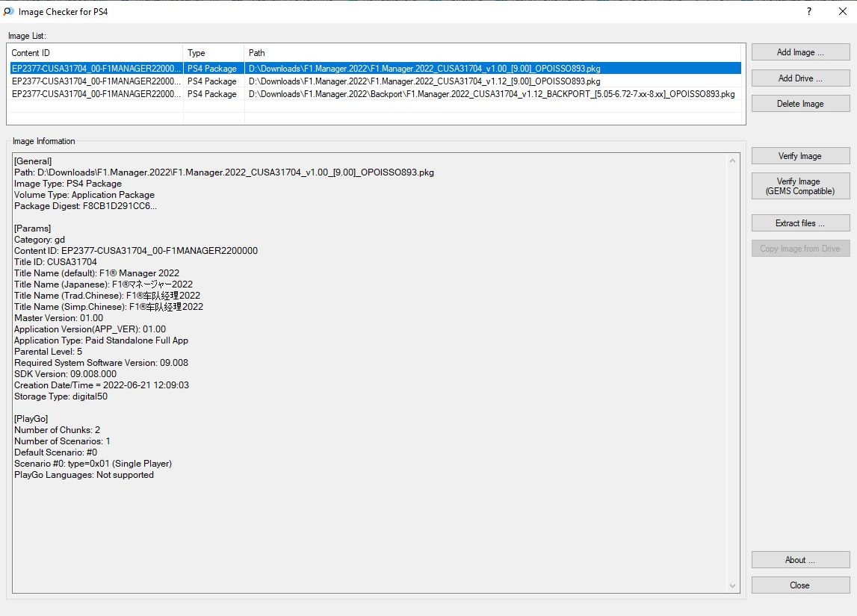The image size is (857, 616).
Task: Click the bottom Close button
Action: point(800,585)
